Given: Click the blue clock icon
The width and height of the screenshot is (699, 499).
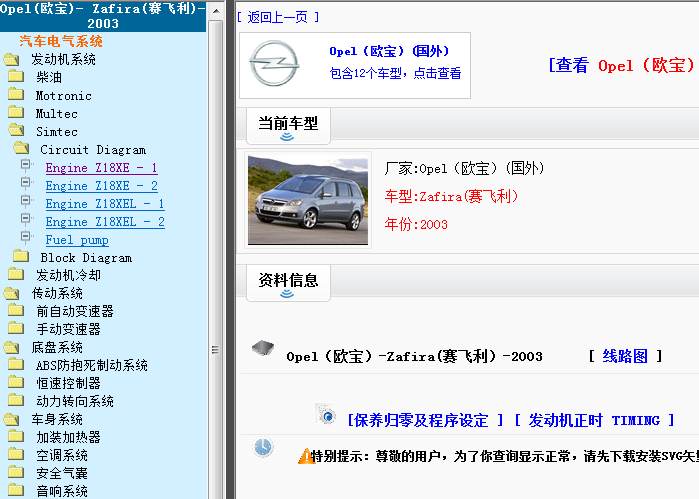Looking at the screenshot, I should tap(263, 447).
